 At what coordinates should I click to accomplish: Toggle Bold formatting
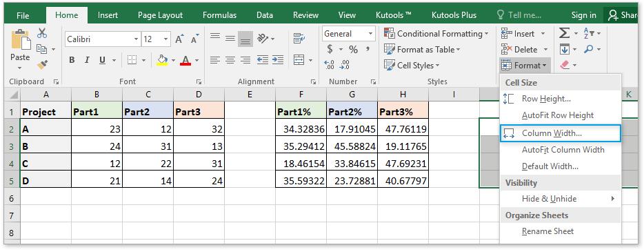point(72,61)
